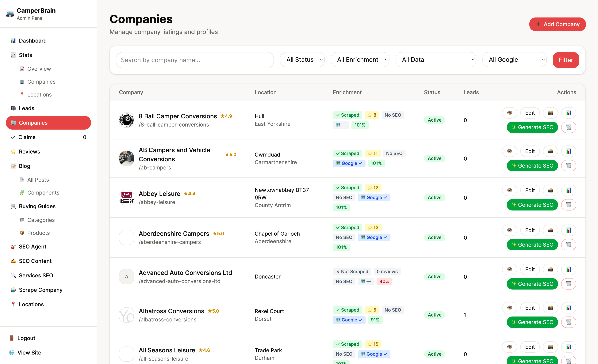
Task: Open the preview eye icon for 8 Ball Camper Conversions
Action: click(510, 112)
